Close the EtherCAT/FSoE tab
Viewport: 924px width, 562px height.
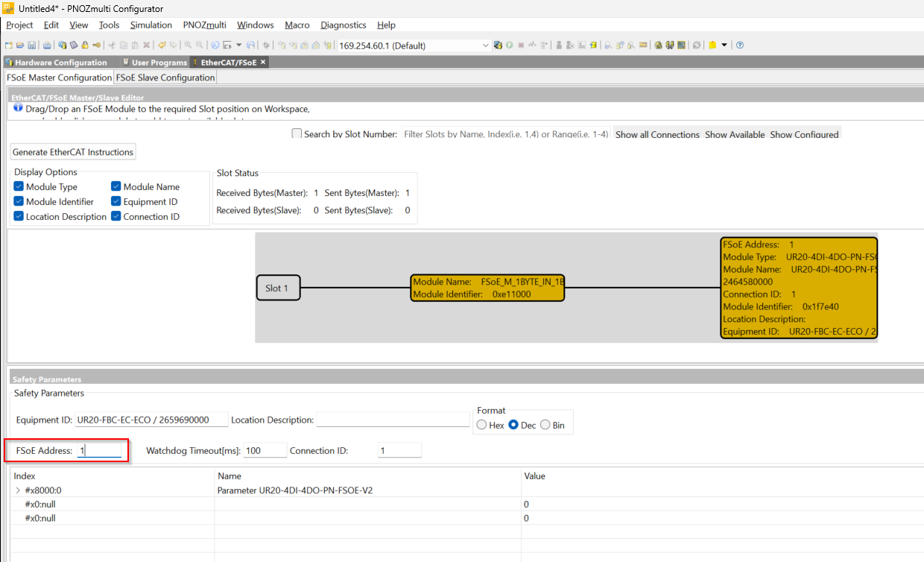[x=263, y=63]
